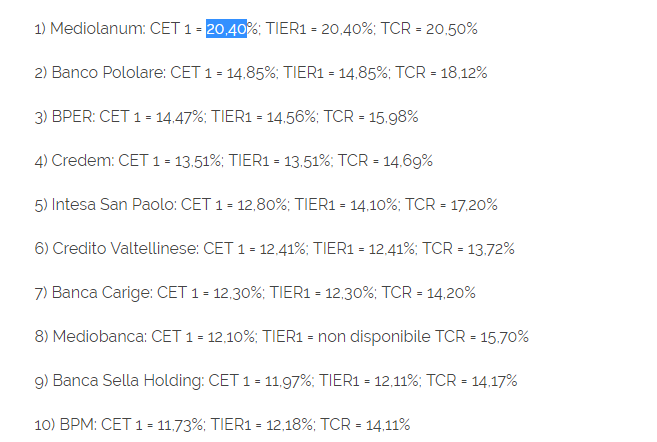This screenshot has width=657, height=442.
Task: Click the Banca Carige name
Action: [101, 293]
